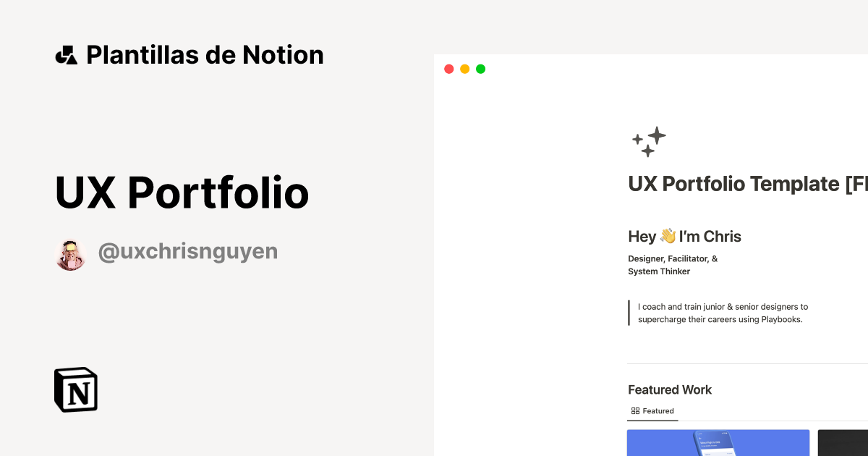Click the 'Featured Work' section heading
The width and height of the screenshot is (868, 456).
pos(670,389)
